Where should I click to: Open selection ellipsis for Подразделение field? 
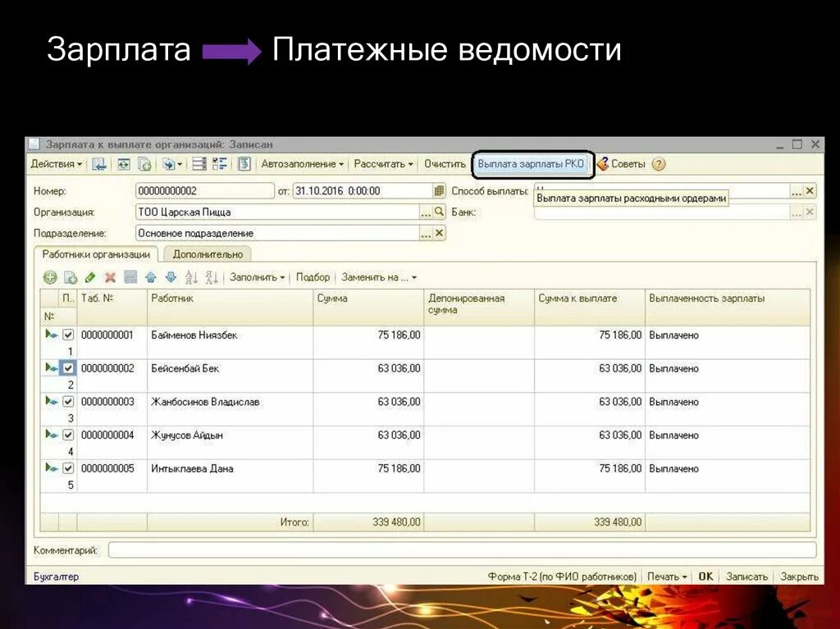tap(426, 233)
